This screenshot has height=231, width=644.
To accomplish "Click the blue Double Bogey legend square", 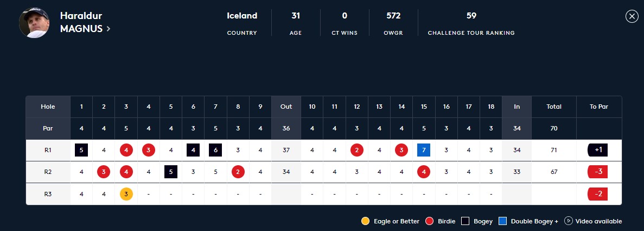I will [x=503, y=221].
